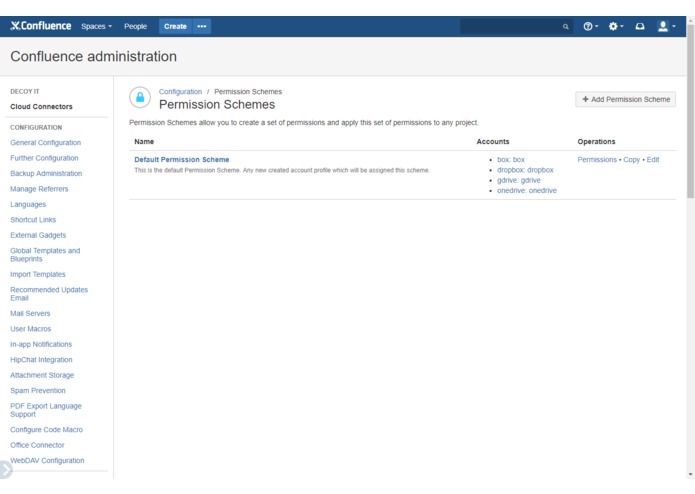695x494 pixels.
Task: Open Manage Referrers sidebar item
Action: (39, 189)
